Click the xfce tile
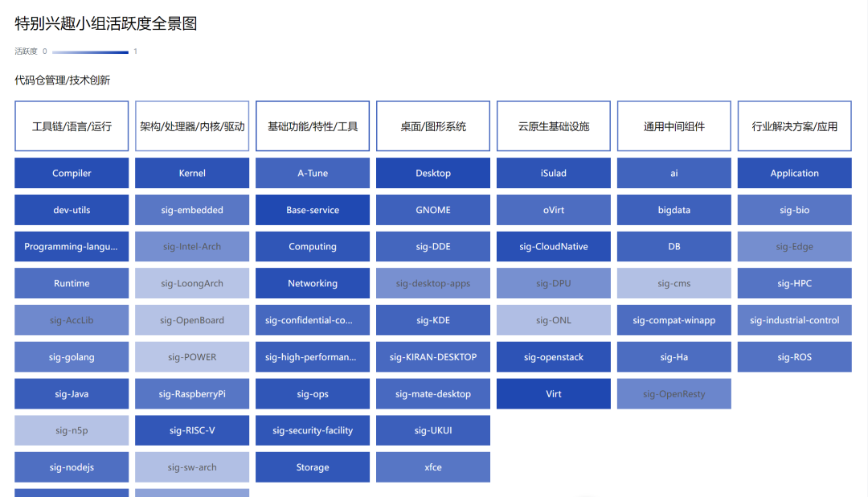The image size is (868, 497). [433, 467]
